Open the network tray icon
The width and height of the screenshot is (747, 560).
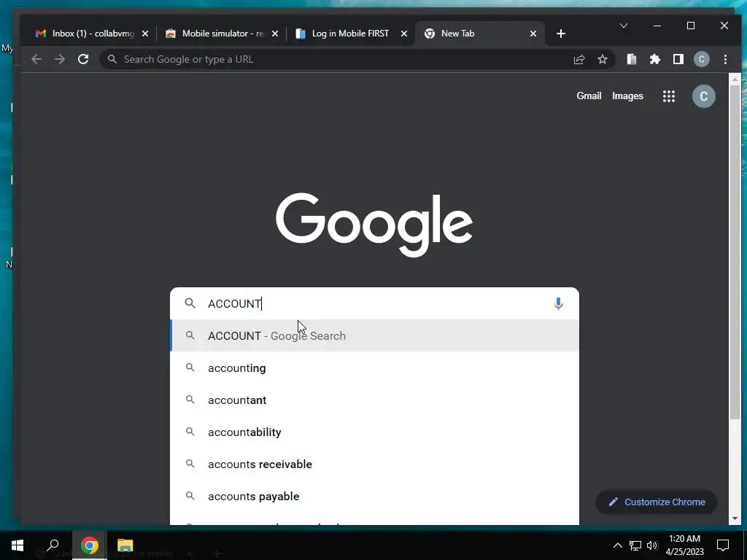click(635, 545)
